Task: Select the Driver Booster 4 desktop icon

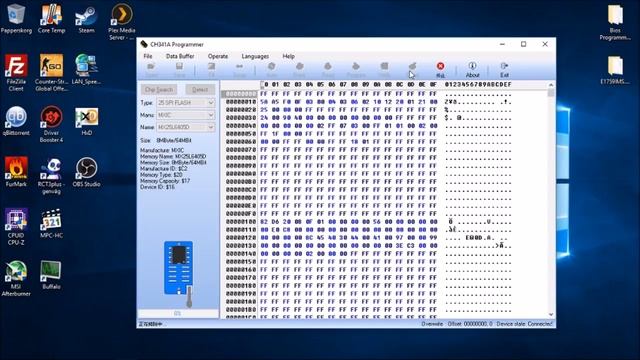Action: (x=51, y=124)
